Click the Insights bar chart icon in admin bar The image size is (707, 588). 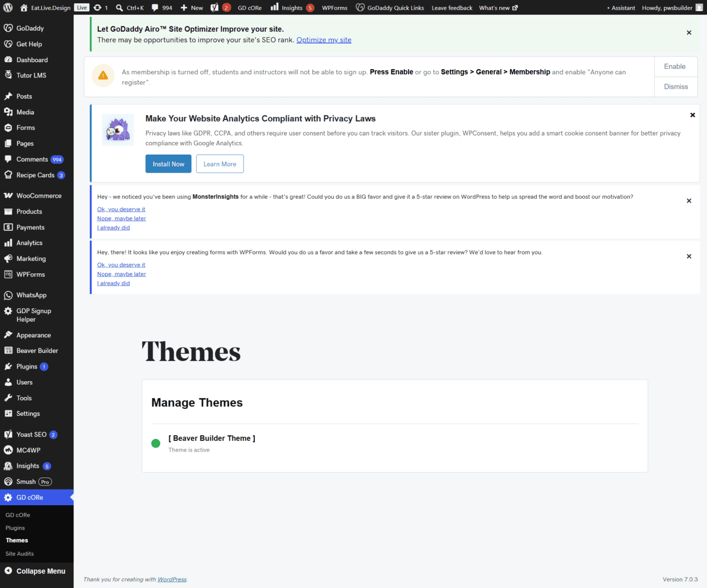[275, 7]
